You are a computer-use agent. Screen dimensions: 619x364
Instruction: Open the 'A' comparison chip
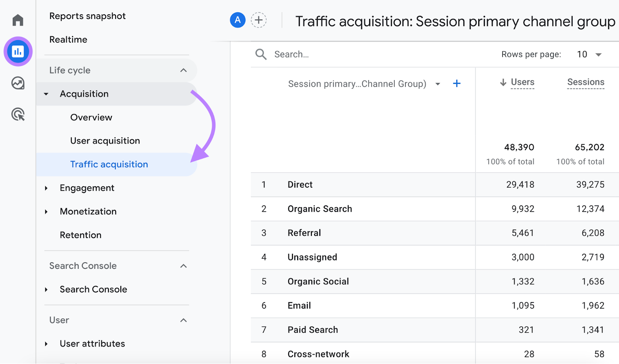point(238,20)
